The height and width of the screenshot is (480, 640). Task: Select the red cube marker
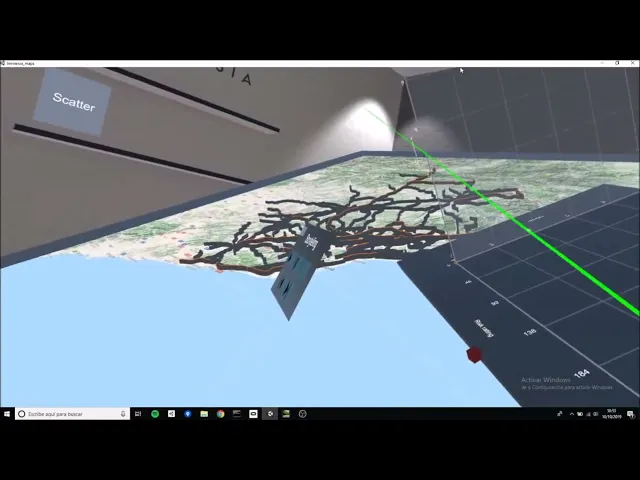click(x=474, y=355)
